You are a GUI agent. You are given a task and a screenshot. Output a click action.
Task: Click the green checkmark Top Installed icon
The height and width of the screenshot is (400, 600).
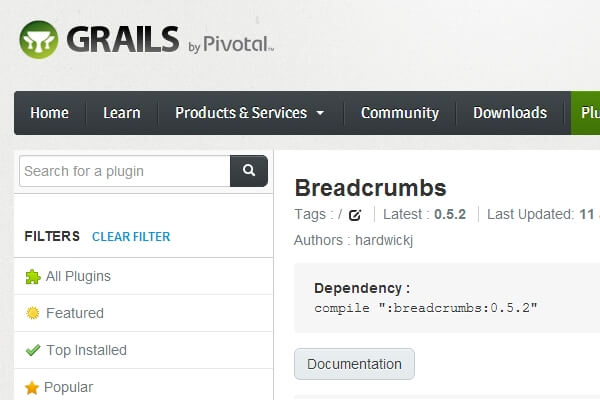[x=32, y=350]
